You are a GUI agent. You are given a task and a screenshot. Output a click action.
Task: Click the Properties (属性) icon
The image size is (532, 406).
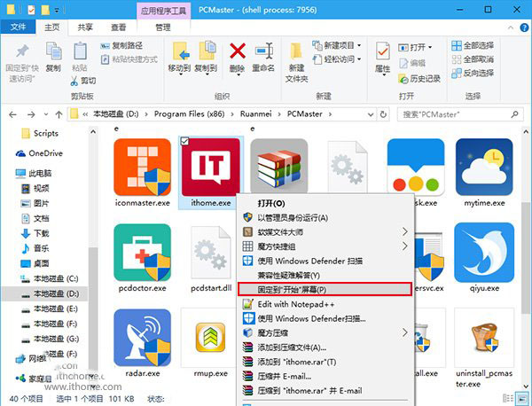pos(383,51)
